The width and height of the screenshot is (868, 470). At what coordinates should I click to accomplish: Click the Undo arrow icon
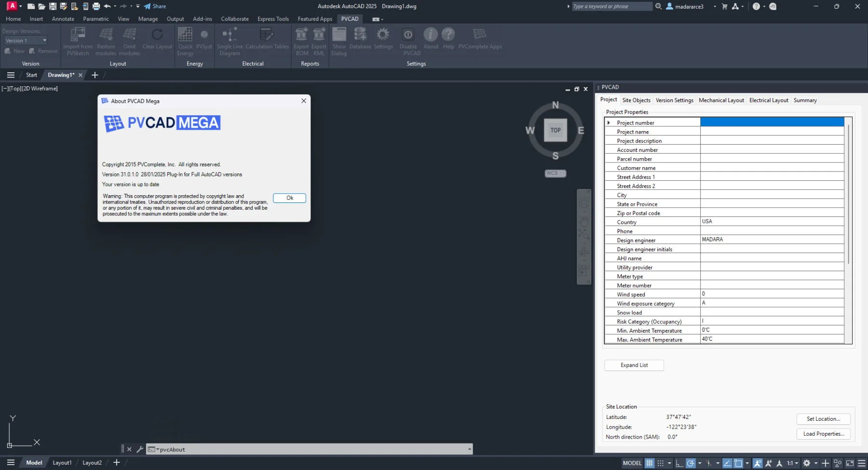107,6
